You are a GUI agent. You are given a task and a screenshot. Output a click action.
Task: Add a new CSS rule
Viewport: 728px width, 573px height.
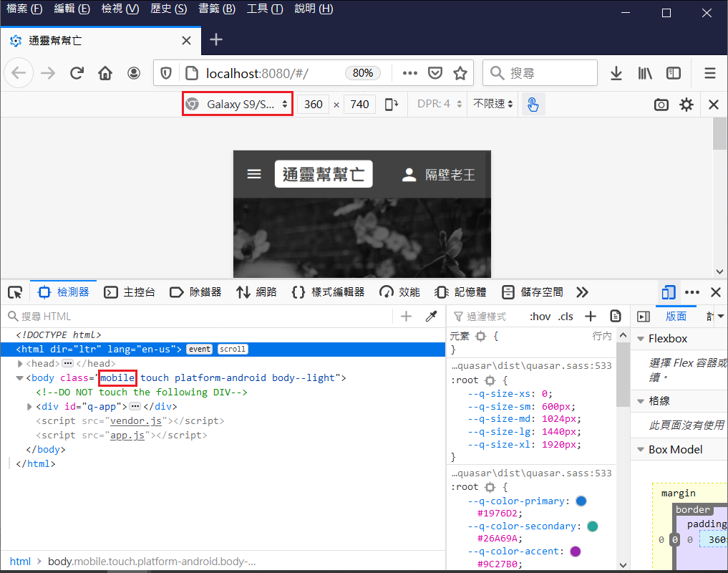[x=590, y=317]
